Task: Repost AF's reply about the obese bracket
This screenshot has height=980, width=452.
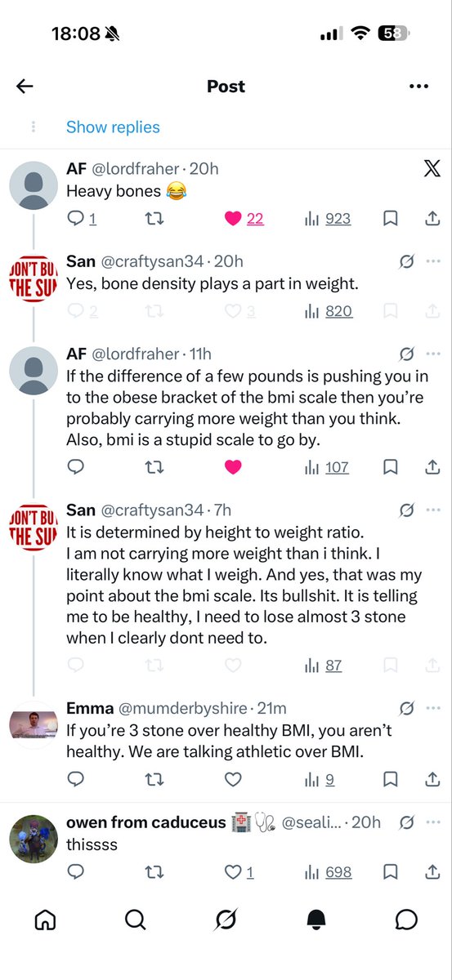Action: click(x=154, y=467)
